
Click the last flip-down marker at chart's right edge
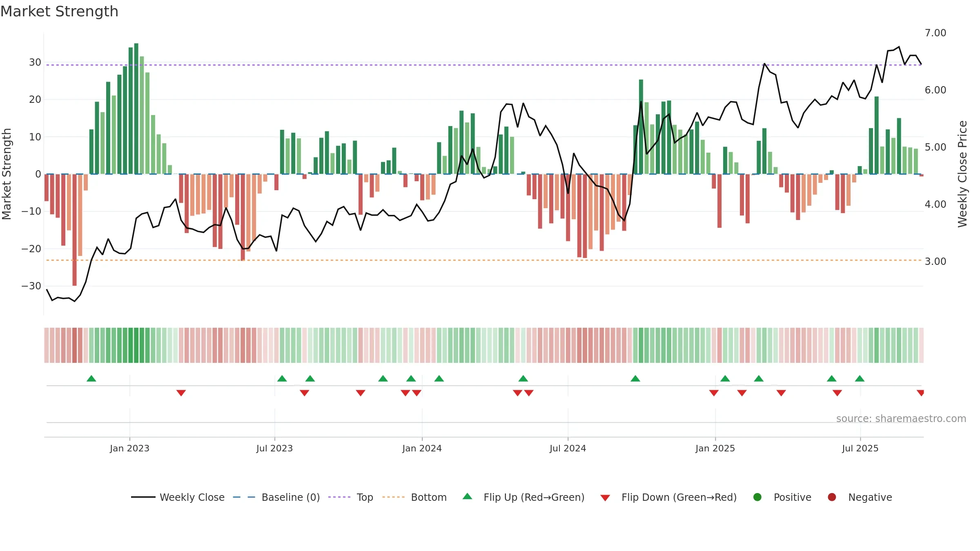coord(920,393)
